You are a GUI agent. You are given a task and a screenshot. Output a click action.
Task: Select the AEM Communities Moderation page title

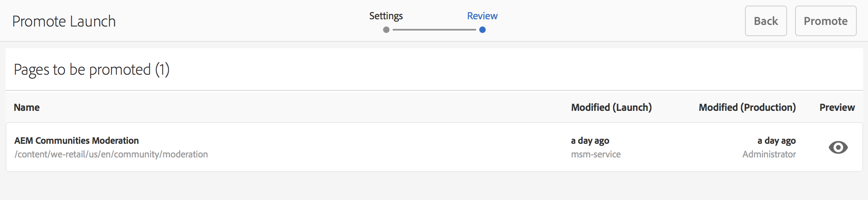click(x=77, y=141)
